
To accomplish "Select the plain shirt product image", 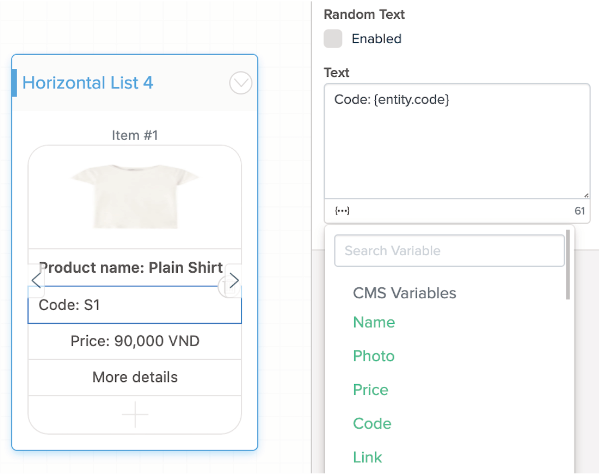I will 135,196.
